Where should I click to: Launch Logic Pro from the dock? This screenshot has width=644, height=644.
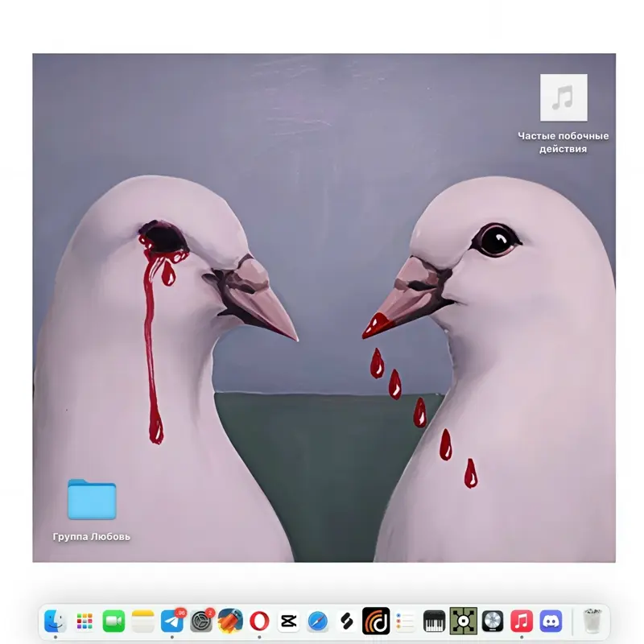(493, 621)
